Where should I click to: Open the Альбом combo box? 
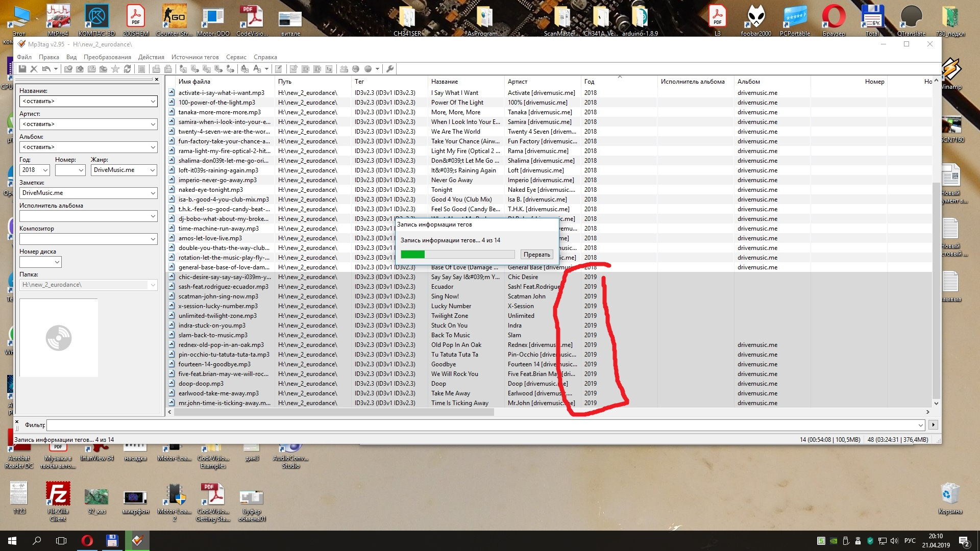pos(153,147)
